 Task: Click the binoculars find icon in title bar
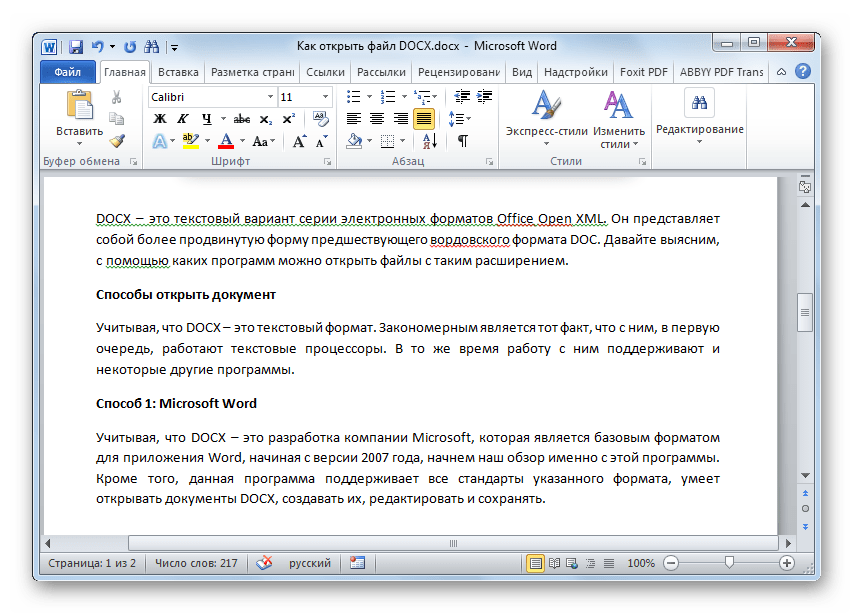tap(151, 47)
